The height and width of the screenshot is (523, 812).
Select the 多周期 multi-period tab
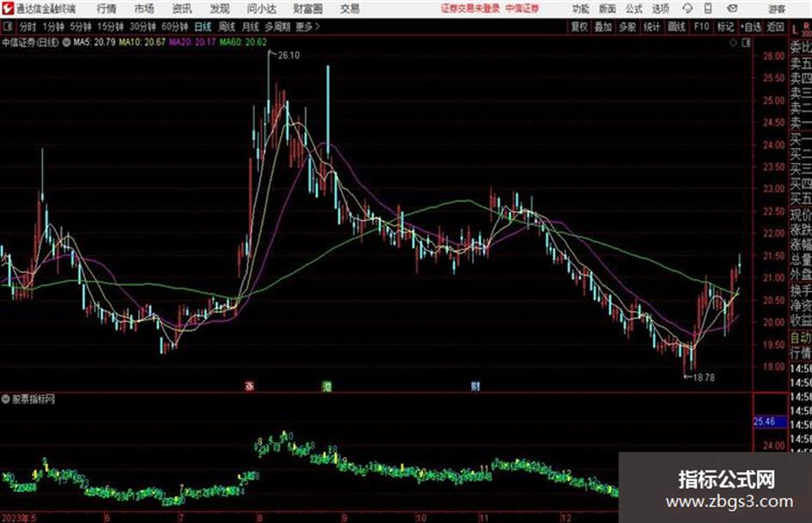tap(278, 27)
